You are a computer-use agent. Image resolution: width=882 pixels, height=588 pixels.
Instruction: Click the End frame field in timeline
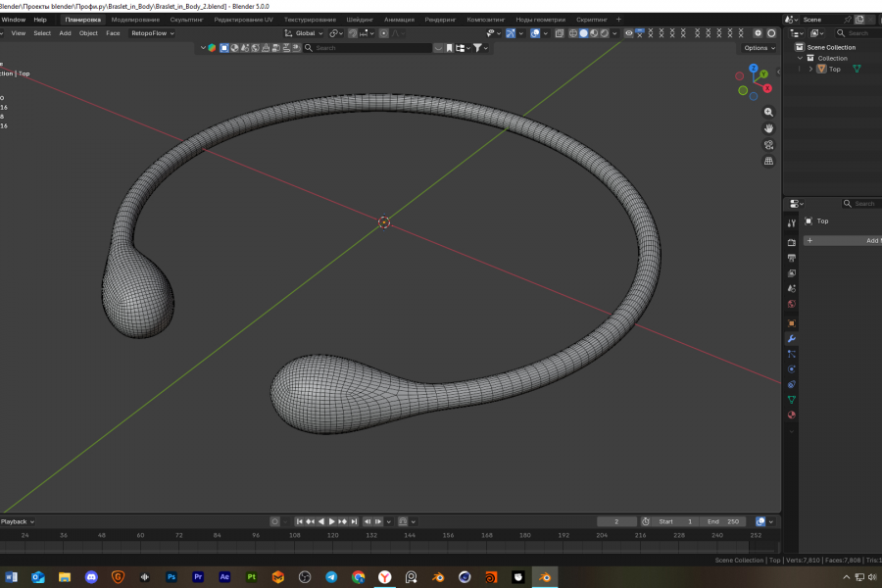point(725,521)
